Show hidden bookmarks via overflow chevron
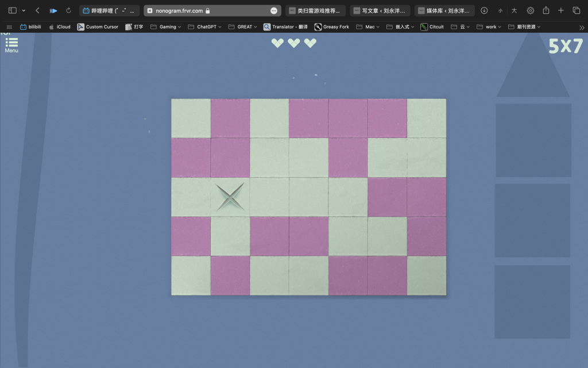Screen dimensions: 588x368 (581, 27)
